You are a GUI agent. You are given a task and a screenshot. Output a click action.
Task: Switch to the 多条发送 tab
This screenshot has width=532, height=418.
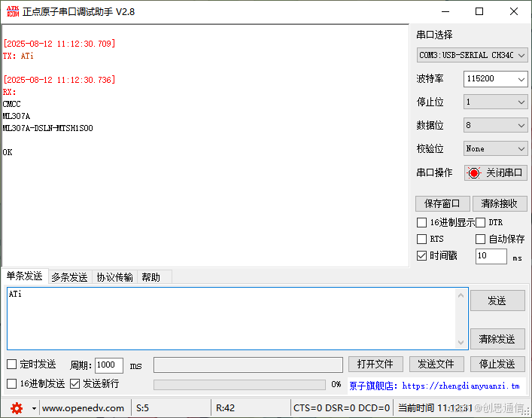69,277
